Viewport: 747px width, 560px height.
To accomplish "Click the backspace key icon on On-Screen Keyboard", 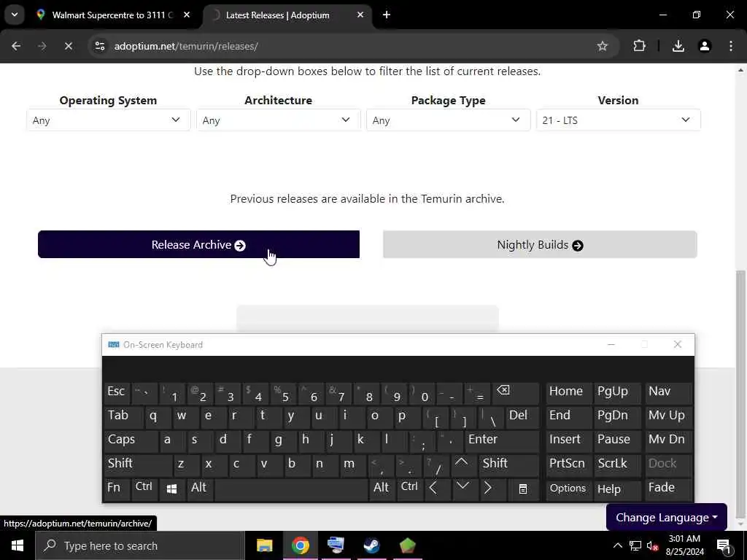I will click(516, 392).
